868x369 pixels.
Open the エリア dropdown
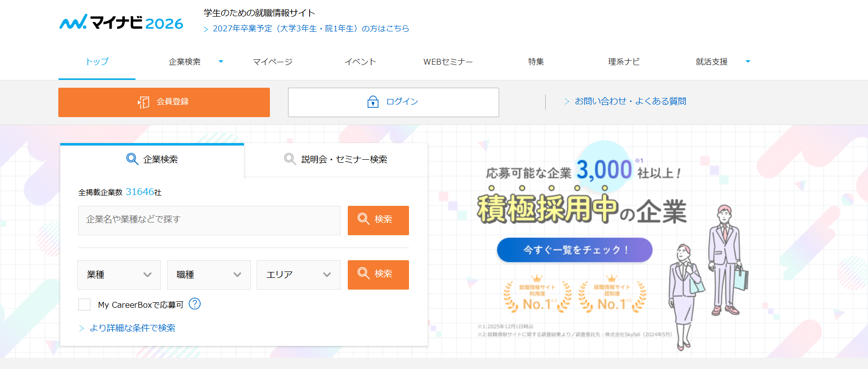pos(298,275)
